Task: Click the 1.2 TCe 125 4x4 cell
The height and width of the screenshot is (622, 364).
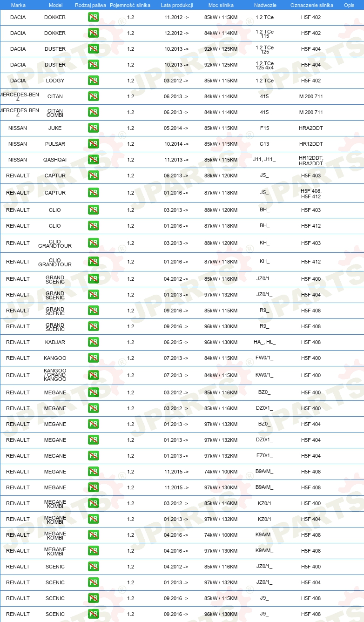Action: tap(264, 65)
